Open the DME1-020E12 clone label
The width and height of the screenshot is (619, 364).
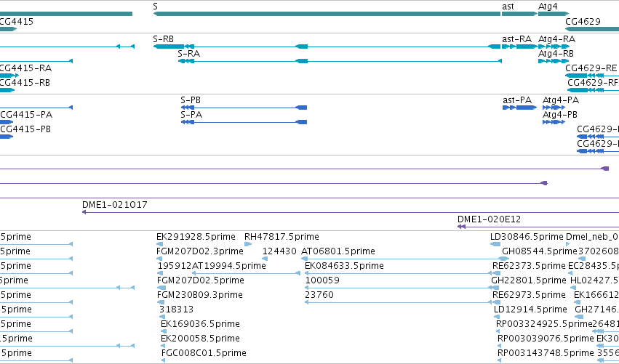(x=489, y=219)
